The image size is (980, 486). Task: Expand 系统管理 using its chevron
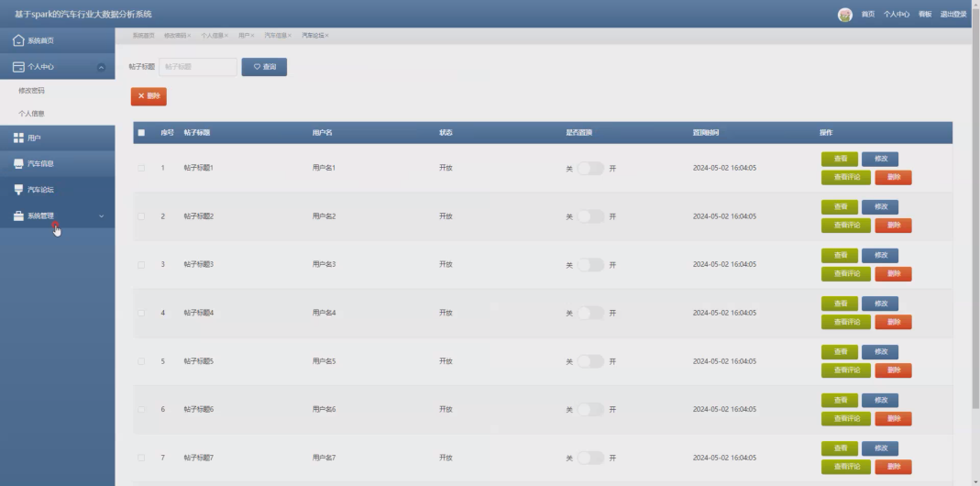(101, 216)
